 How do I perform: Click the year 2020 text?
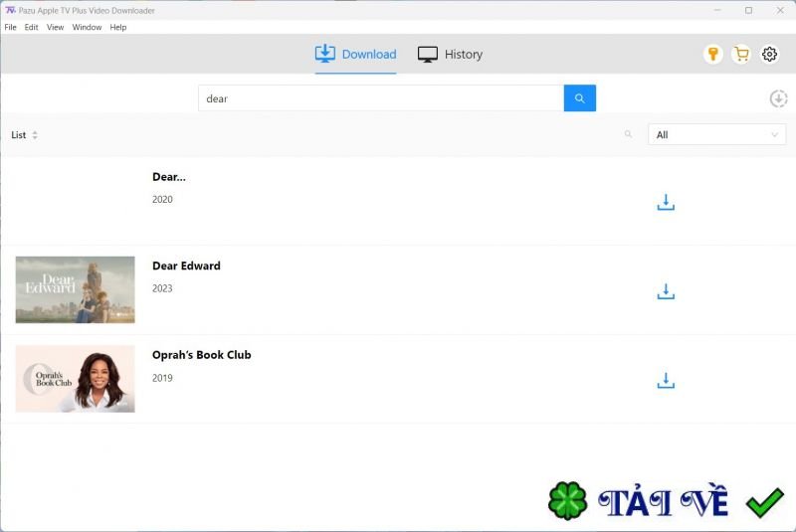(162, 199)
